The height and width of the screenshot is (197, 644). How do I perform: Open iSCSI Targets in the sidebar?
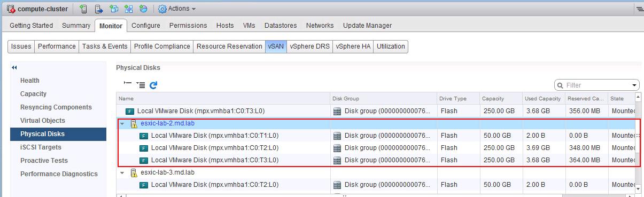(x=58, y=147)
